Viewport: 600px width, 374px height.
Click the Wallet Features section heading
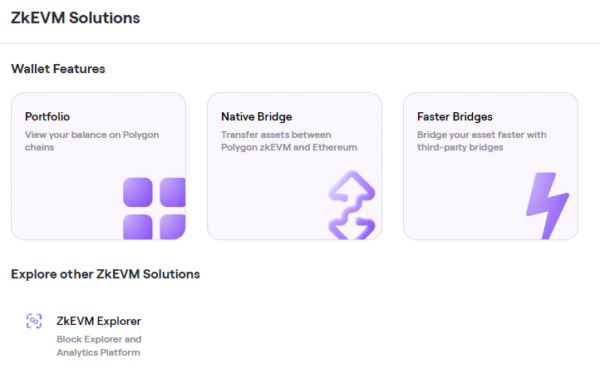[x=58, y=69]
